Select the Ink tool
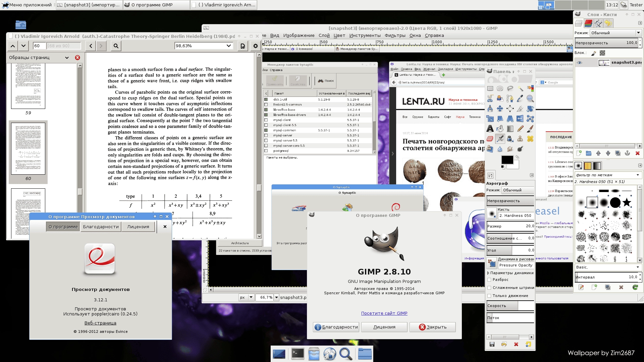This screenshot has width=644, height=362. tap(510, 139)
